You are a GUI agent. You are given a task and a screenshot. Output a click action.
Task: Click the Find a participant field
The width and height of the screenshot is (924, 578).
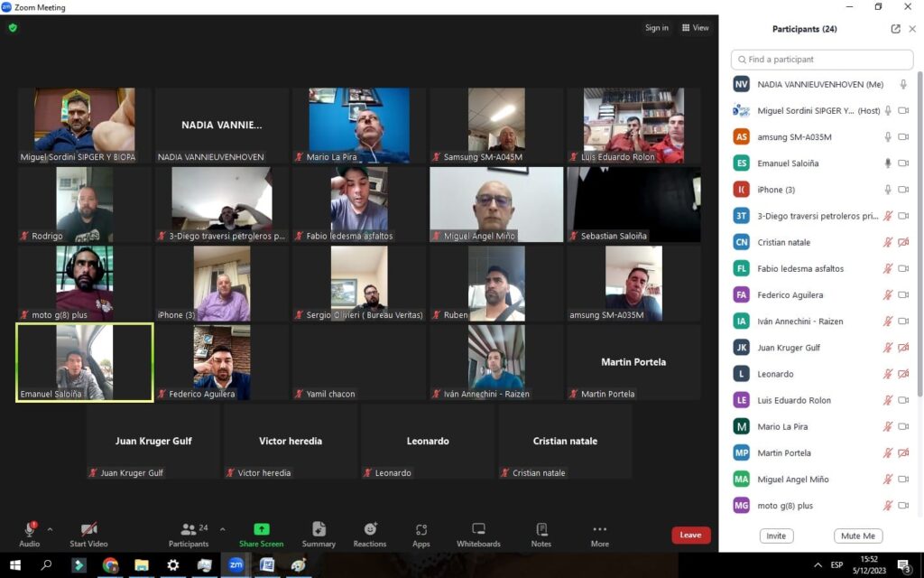click(x=822, y=60)
